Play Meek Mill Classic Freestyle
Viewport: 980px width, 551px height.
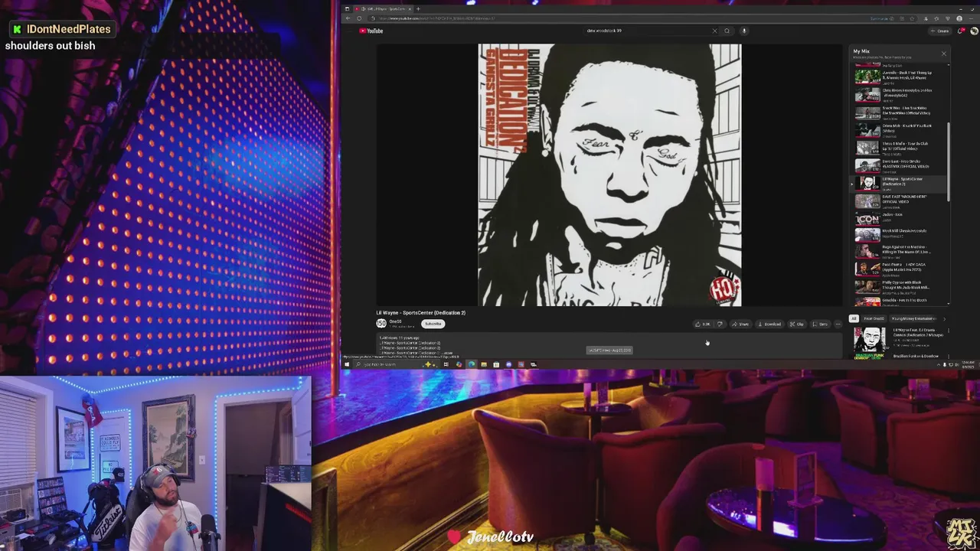900,236
